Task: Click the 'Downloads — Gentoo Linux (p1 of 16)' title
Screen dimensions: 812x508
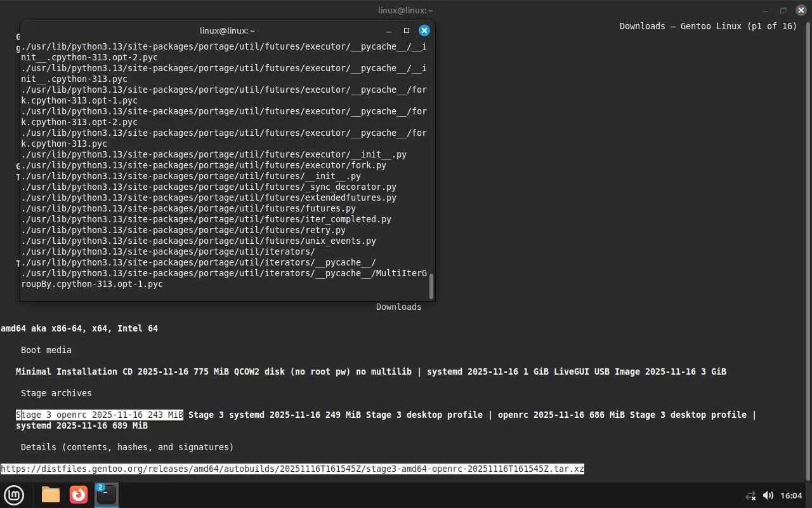Action: (708, 26)
